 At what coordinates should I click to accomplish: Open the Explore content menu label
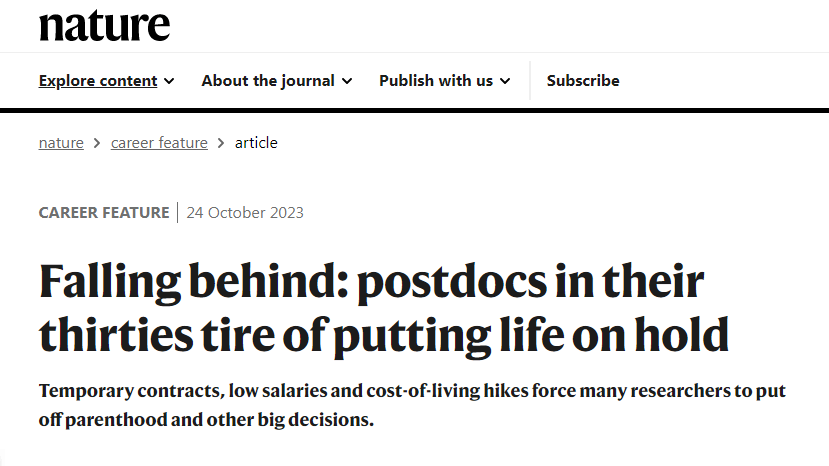point(98,81)
